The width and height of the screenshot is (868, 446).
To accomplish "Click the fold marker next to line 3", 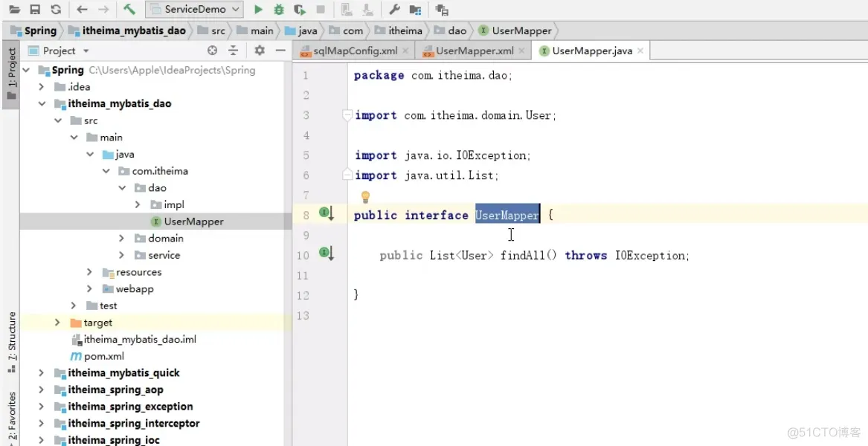I will coord(347,115).
